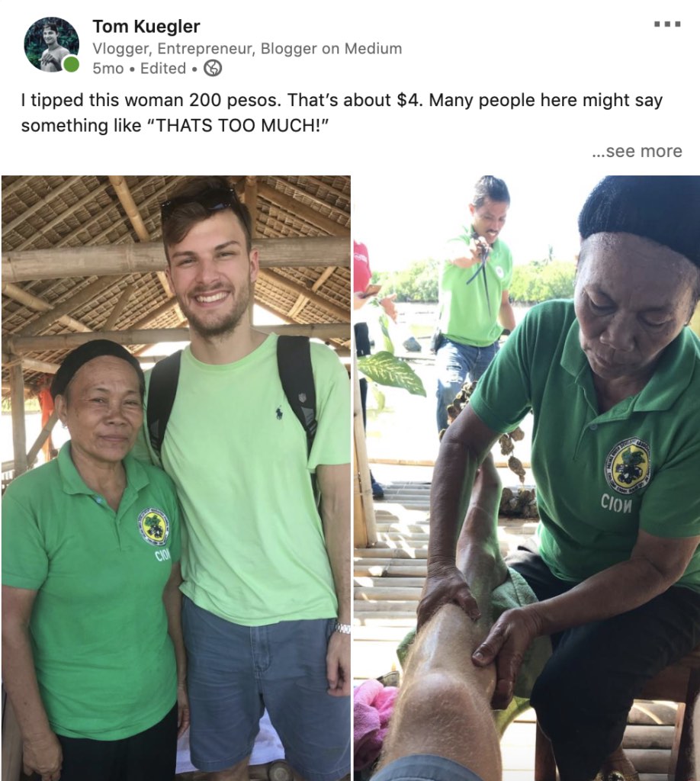Open the right massage photo
700x781 pixels.
point(527,477)
